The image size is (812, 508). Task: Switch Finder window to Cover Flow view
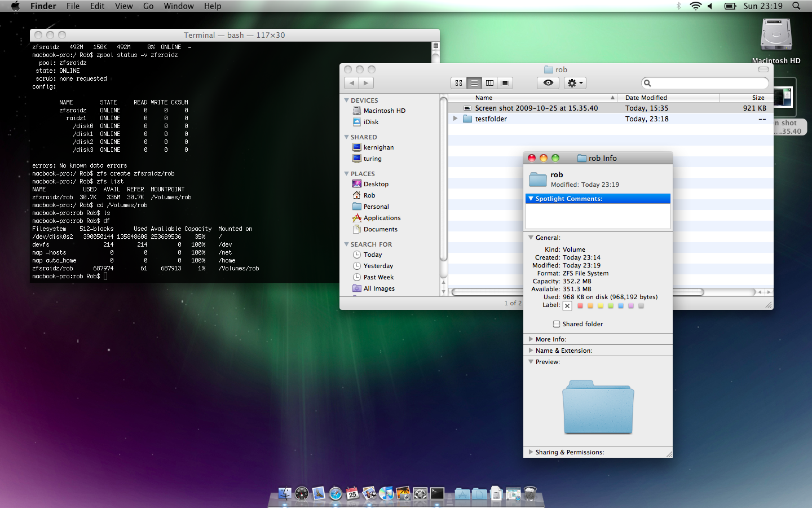coord(505,83)
